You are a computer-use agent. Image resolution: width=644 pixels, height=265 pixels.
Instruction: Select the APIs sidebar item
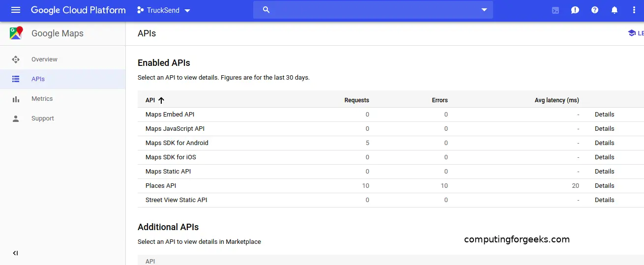point(38,79)
